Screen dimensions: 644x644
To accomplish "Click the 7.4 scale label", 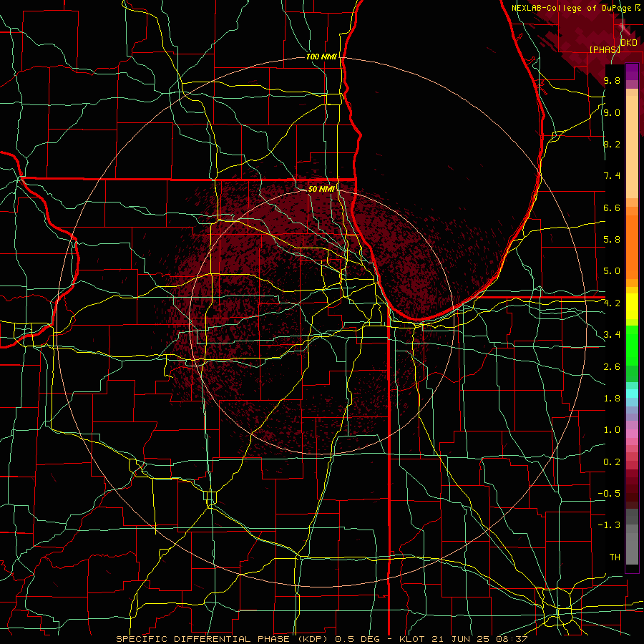I will tap(612, 176).
